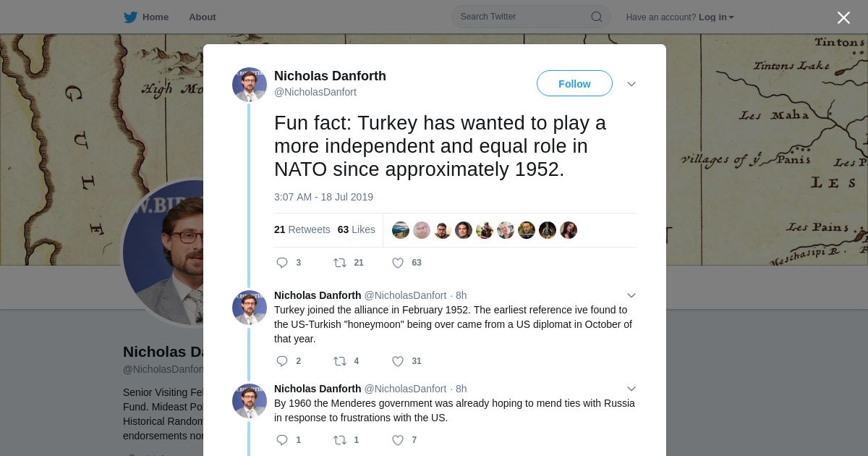Image resolution: width=868 pixels, height=456 pixels.
Task: Expand options for the February 1952 tweet
Action: 631,295
